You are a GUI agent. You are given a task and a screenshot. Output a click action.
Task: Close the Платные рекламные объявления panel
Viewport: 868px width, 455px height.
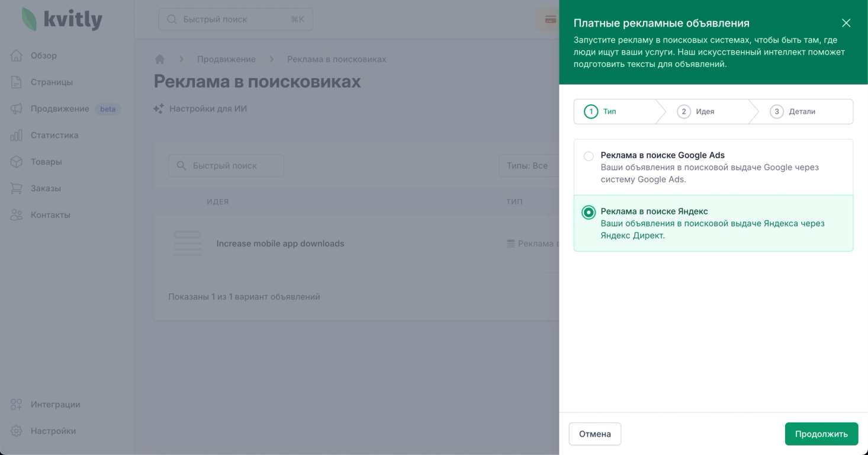tap(846, 23)
